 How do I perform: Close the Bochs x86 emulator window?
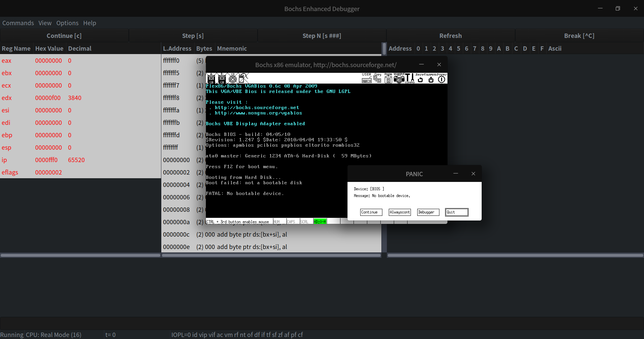pos(439,64)
